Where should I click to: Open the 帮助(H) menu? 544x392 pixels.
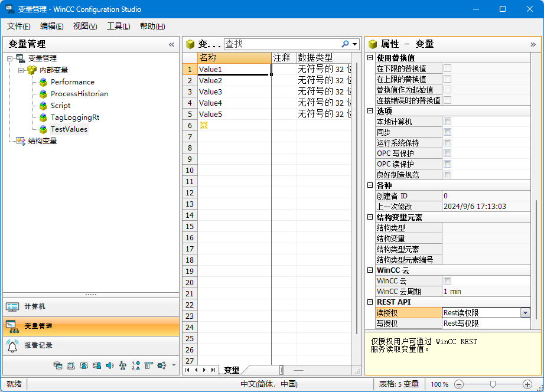152,27
